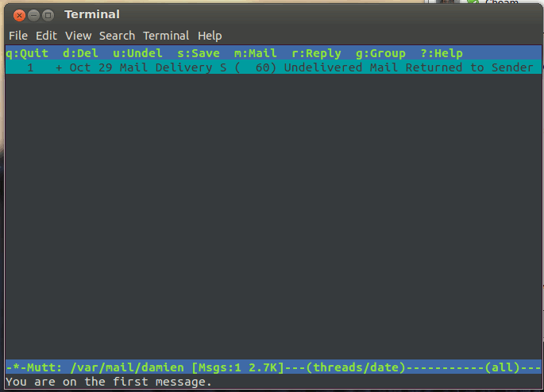The image size is (544, 392).
Task: Minimize the Terminal window
Action: (33, 15)
